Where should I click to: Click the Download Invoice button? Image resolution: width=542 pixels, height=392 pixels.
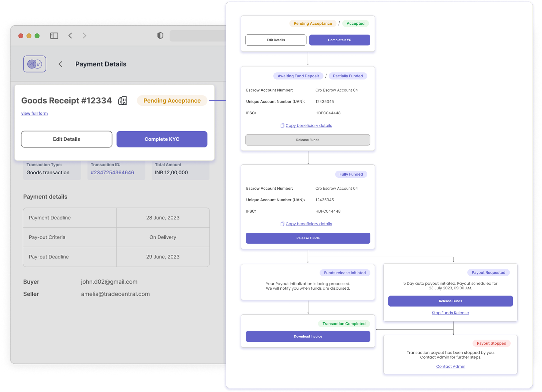coord(308,337)
